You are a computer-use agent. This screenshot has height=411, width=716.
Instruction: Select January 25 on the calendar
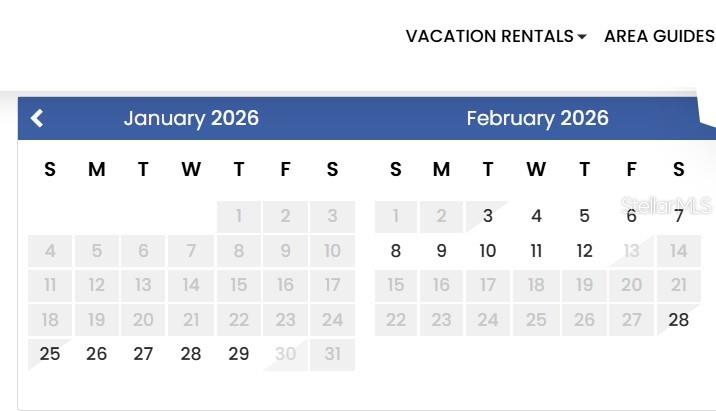(50, 354)
